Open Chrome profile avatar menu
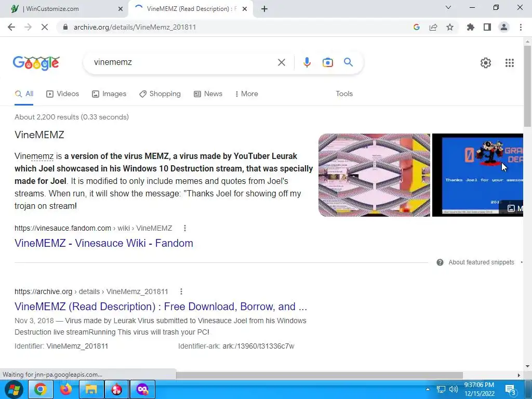Screen dimensions: 532x399 click(504, 27)
